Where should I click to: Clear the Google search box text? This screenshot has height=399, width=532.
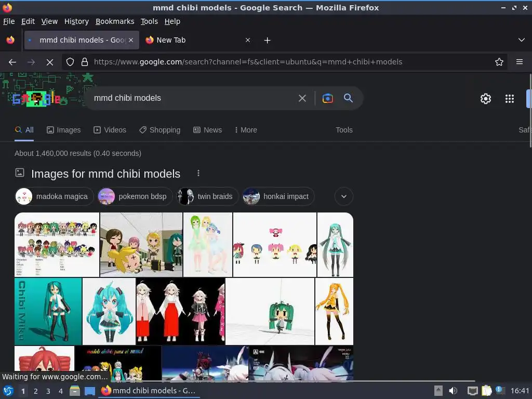302,98
